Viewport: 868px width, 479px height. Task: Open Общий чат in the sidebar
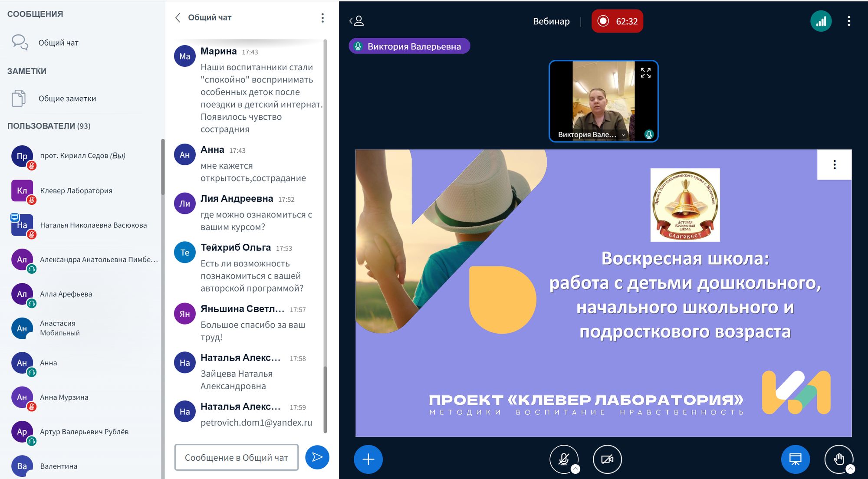click(58, 43)
